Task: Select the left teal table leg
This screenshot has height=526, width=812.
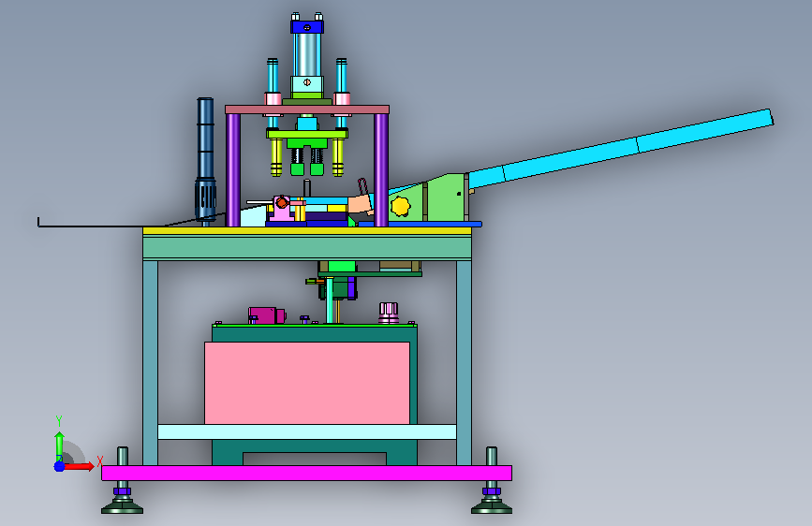Action: pyautogui.click(x=150, y=362)
